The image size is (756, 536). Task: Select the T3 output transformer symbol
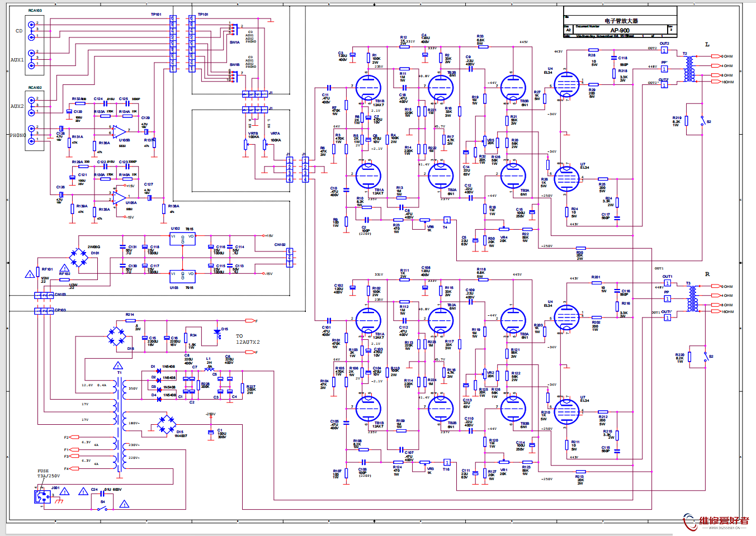coord(693,299)
